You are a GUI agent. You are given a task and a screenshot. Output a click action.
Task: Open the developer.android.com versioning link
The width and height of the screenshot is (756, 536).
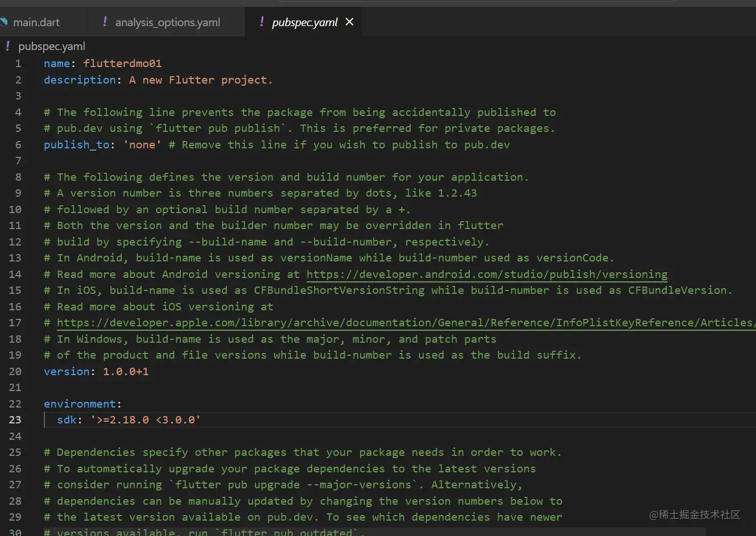pyautogui.click(x=486, y=275)
